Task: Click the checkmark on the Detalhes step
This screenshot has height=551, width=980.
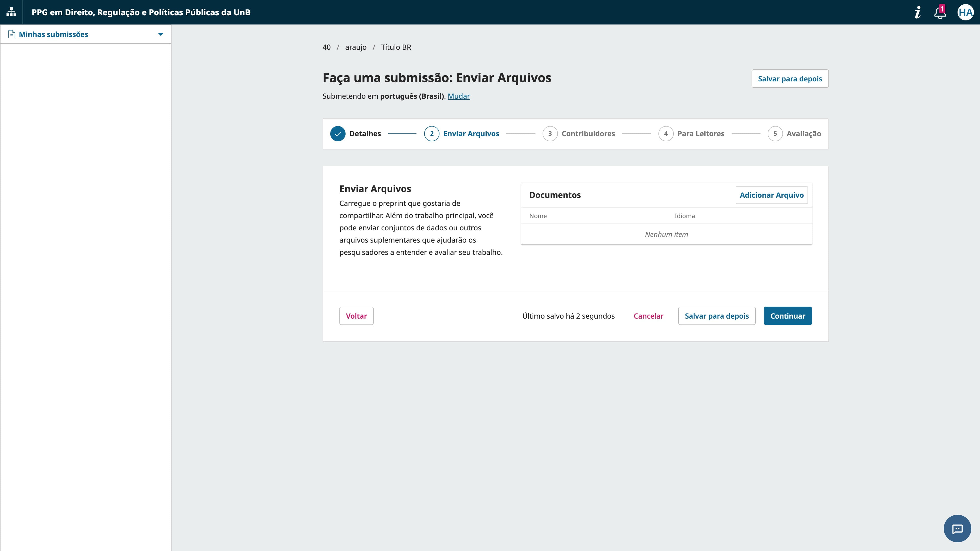Action: click(337, 133)
